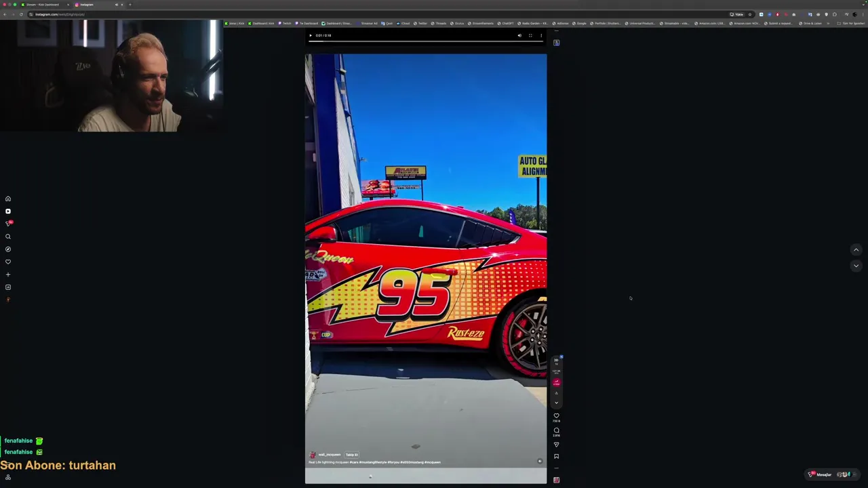This screenshot has height=488, width=868.
Task: Open Instagram Search from the sidebar
Action: (x=8, y=237)
